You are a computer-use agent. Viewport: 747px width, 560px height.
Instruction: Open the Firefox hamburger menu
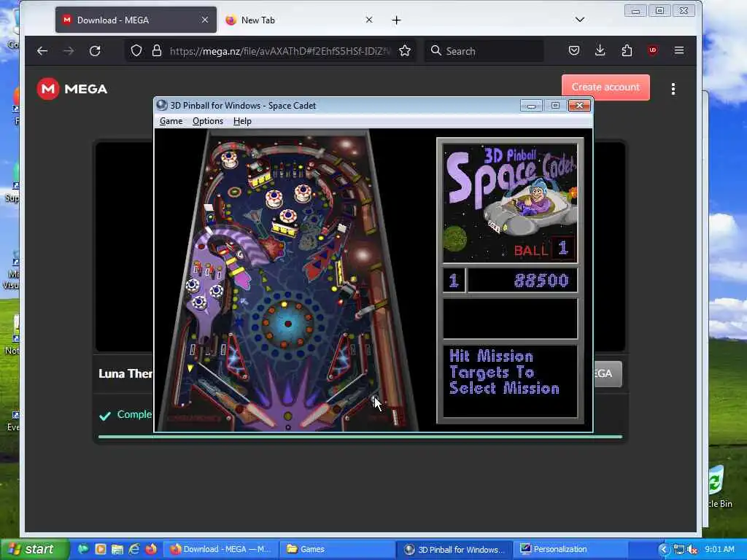click(679, 50)
